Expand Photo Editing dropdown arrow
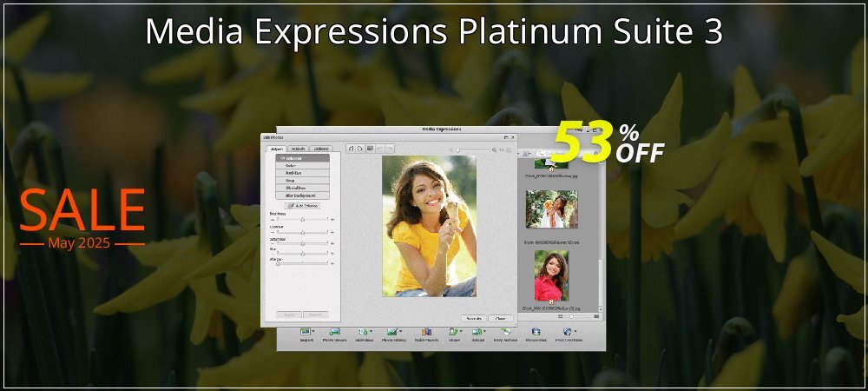This screenshot has width=868, height=391. coord(401,331)
